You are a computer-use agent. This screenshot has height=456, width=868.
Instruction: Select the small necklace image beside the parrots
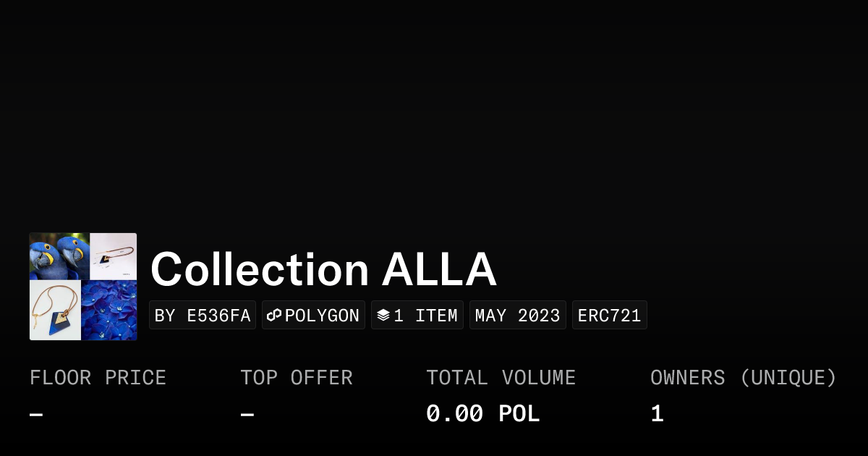(114, 256)
